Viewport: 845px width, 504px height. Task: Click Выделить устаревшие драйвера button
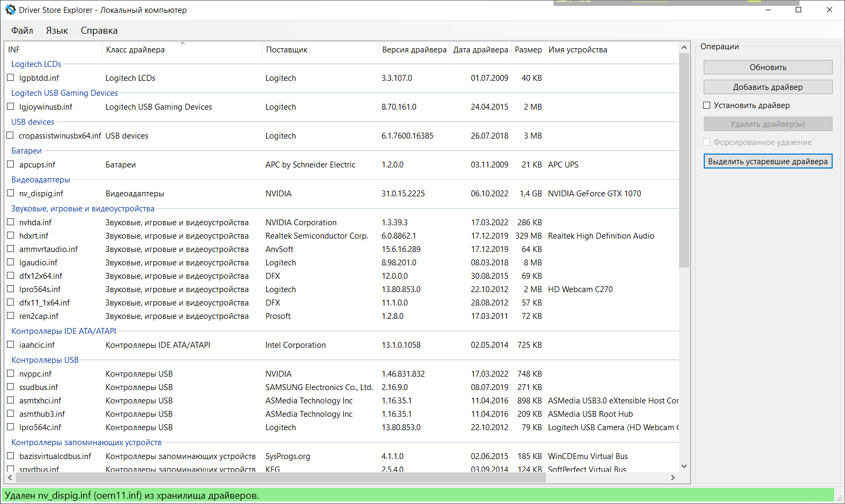coord(768,162)
